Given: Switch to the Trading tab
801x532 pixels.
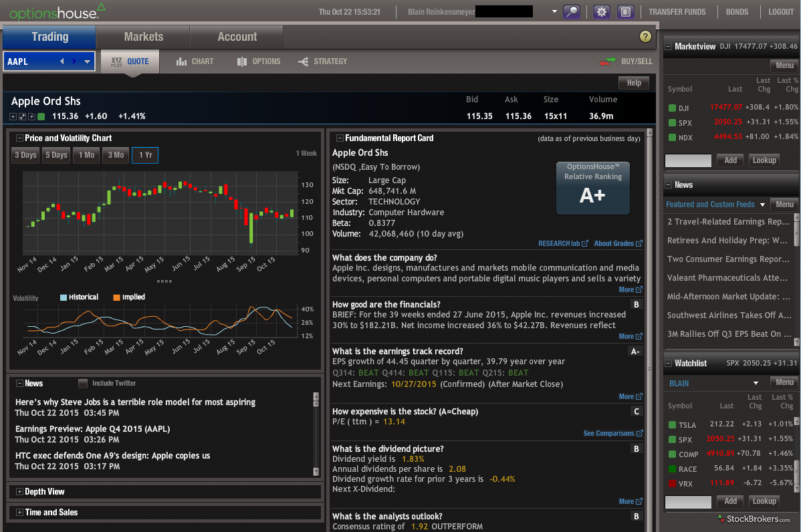Looking at the screenshot, I should coord(49,37).
